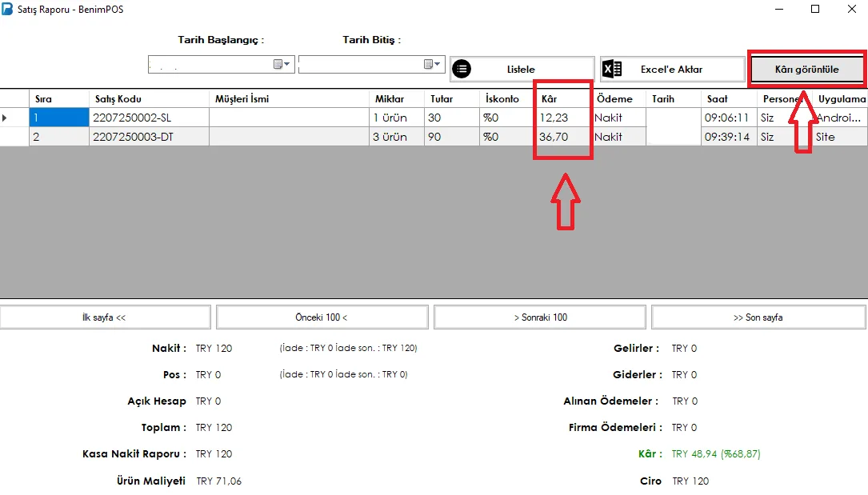Viewport: 868px width, 495px height.
Task: Click the time cell 09:39:14
Action: (729, 137)
